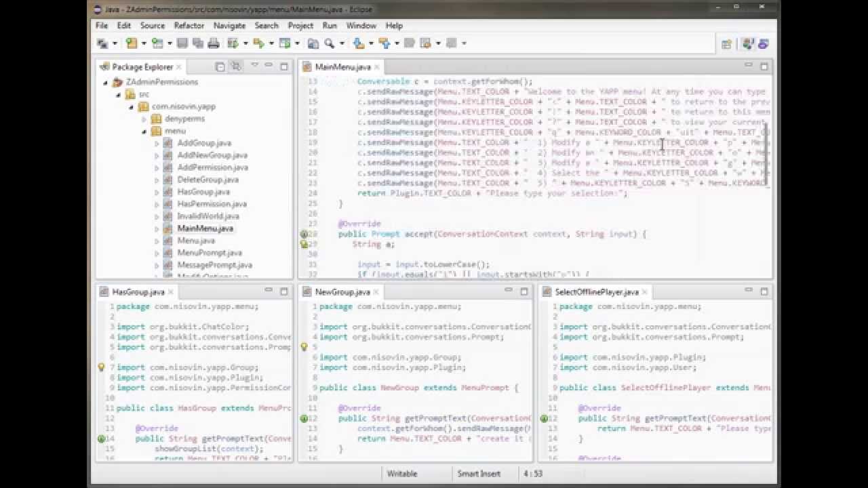Maximize the NewGroup.java editor pane

pyautogui.click(x=524, y=291)
